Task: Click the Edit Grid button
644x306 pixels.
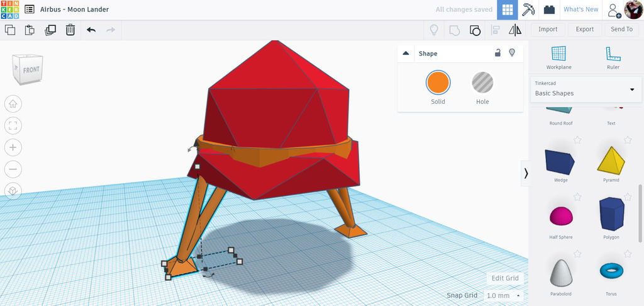Action: point(505,278)
